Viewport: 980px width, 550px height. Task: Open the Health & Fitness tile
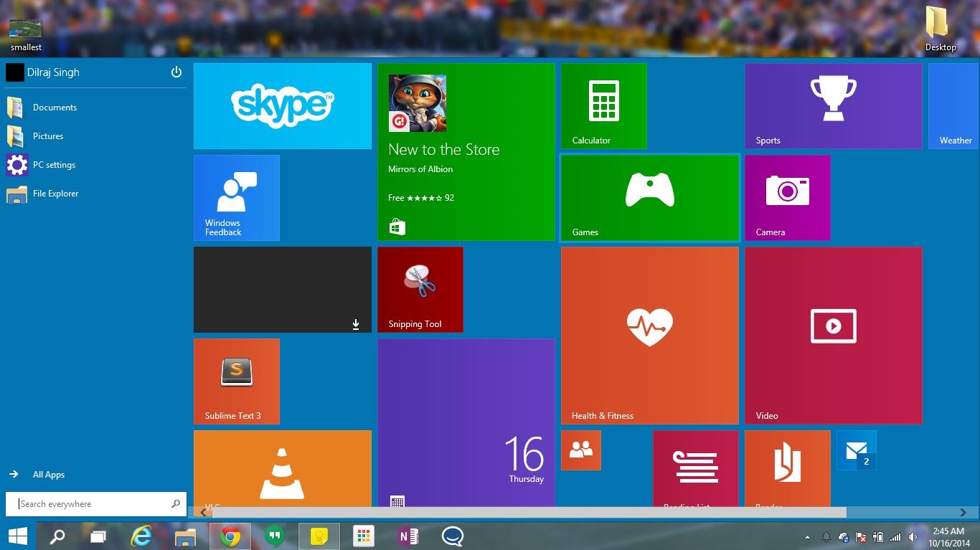point(649,336)
